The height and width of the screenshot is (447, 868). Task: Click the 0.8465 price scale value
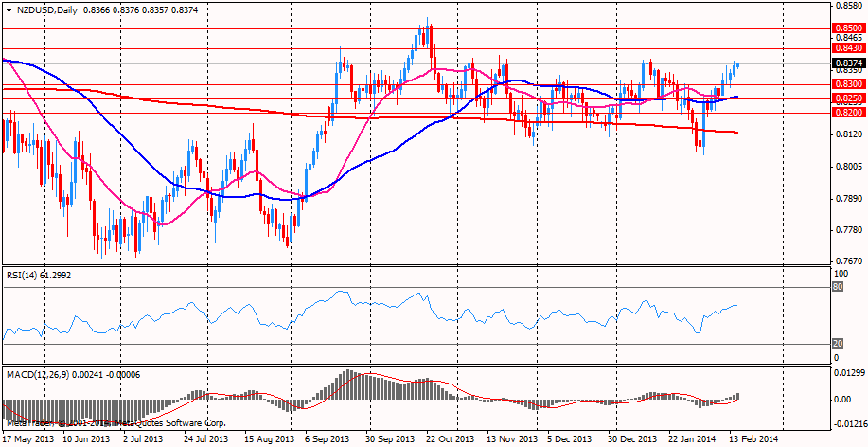coord(846,39)
